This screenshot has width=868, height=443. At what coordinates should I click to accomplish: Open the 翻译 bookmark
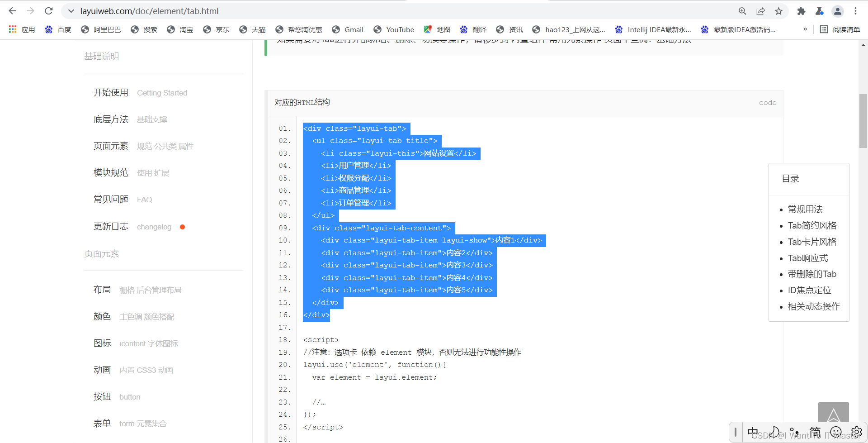click(x=473, y=29)
